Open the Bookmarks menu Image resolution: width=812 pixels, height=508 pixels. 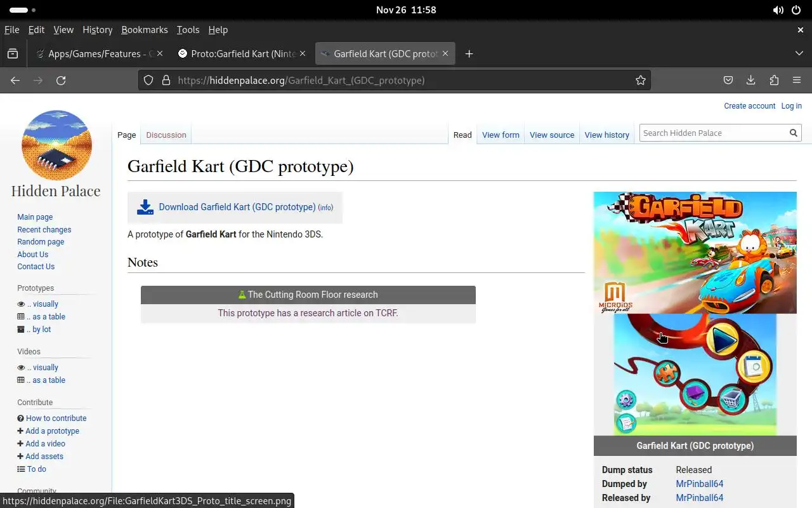pos(145,30)
